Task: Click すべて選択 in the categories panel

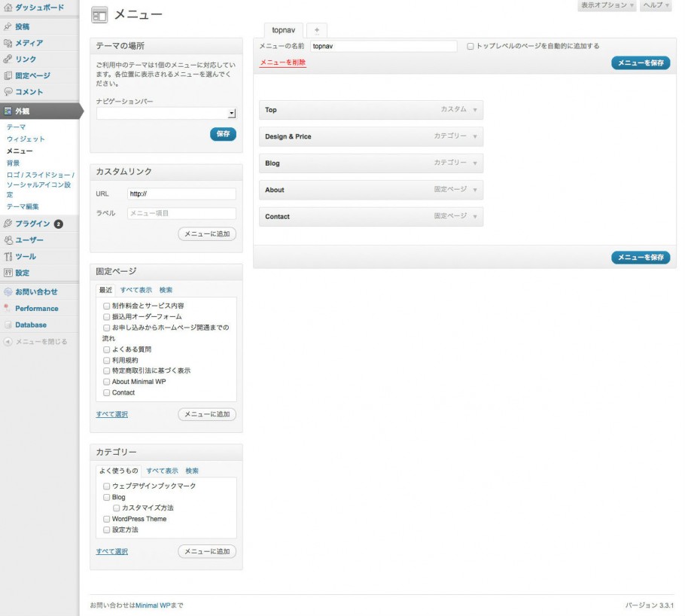Action: click(x=112, y=552)
